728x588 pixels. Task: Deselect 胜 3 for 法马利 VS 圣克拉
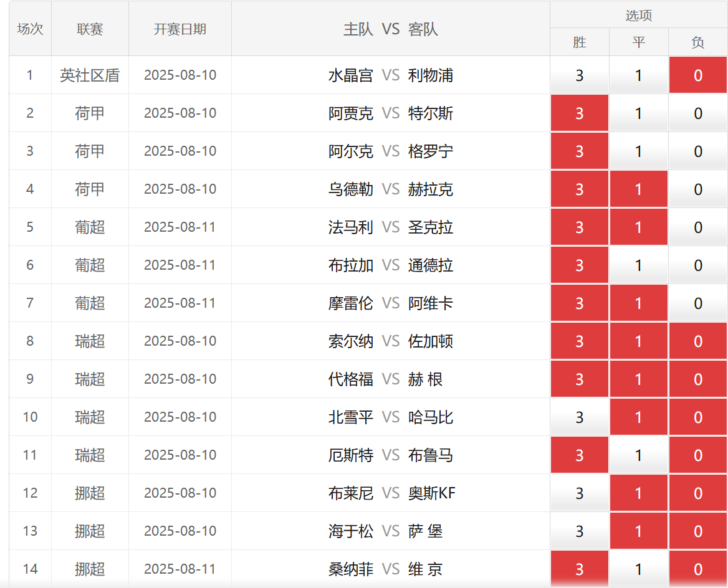point(580,227)
